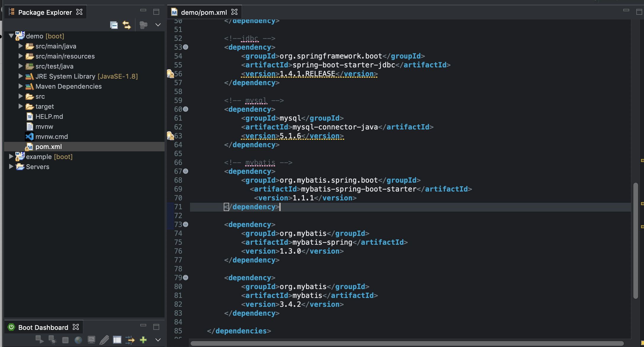Click the pencil edit icon in Boot Dashboard
This screenshot has width=644, height=347.
[x=104, y=340]
